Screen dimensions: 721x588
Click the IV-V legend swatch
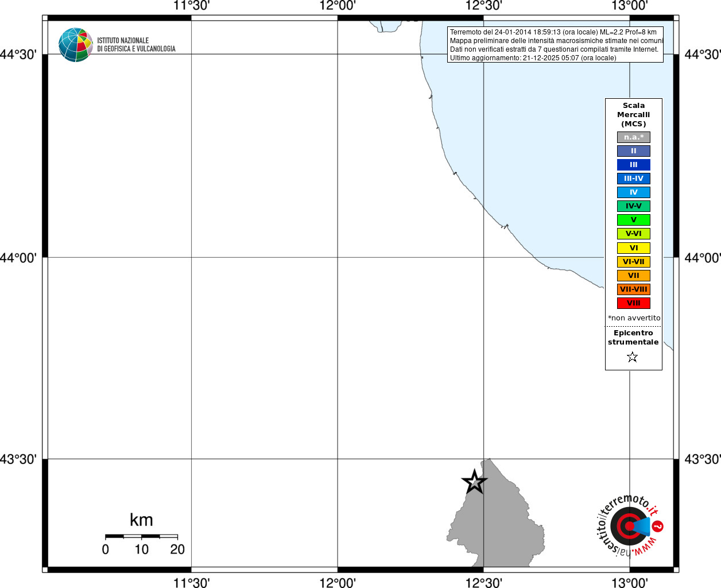(634, 206)
